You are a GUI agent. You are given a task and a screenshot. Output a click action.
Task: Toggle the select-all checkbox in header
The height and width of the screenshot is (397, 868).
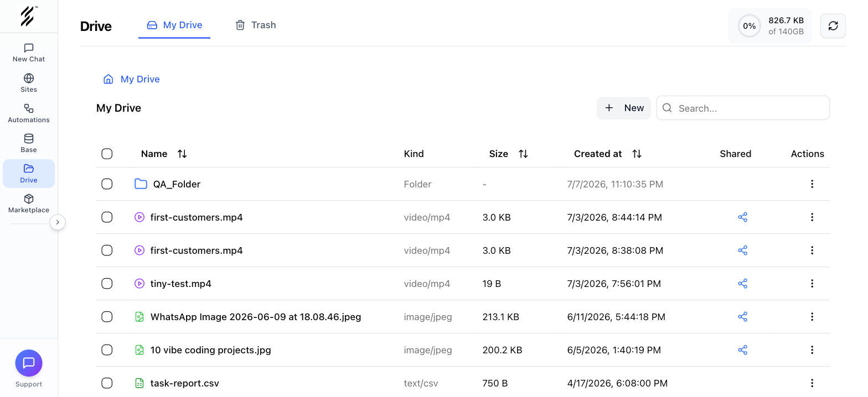click(107, 154)
